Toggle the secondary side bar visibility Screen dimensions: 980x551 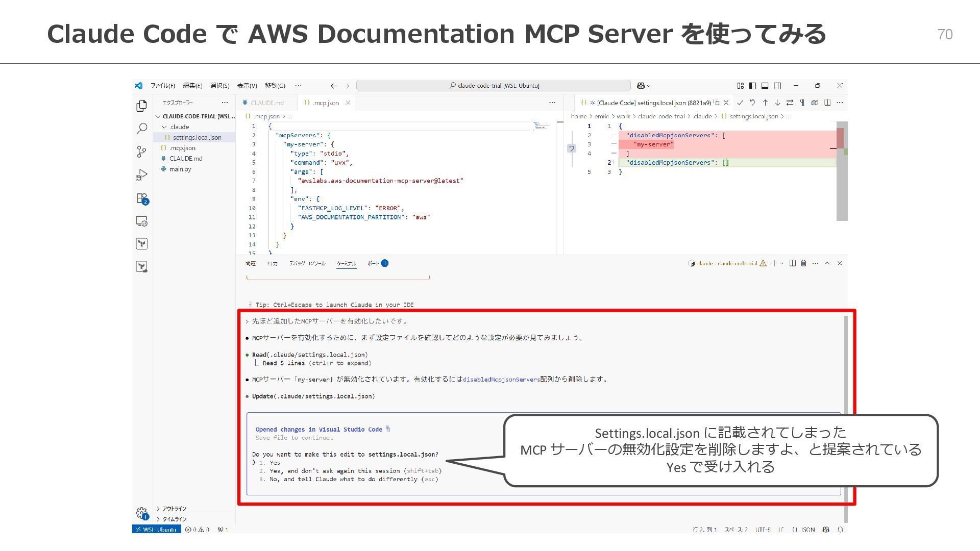pyautogui.click(x=777, y=86)
